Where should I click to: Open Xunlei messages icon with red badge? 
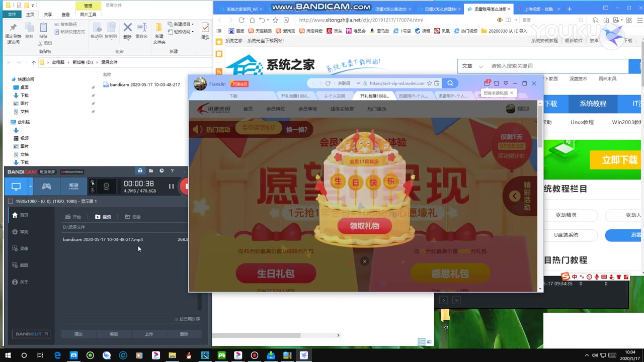487,83
